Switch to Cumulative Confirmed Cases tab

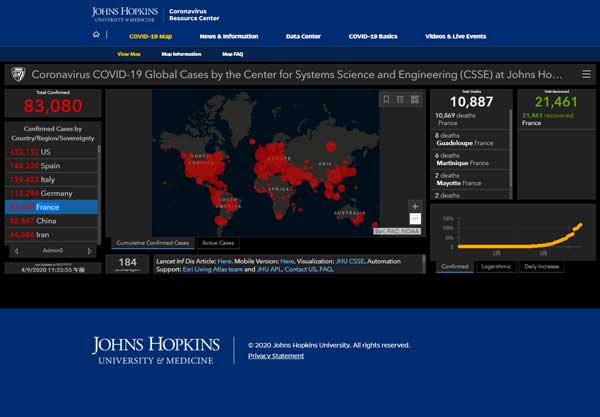tap(153, 243)
